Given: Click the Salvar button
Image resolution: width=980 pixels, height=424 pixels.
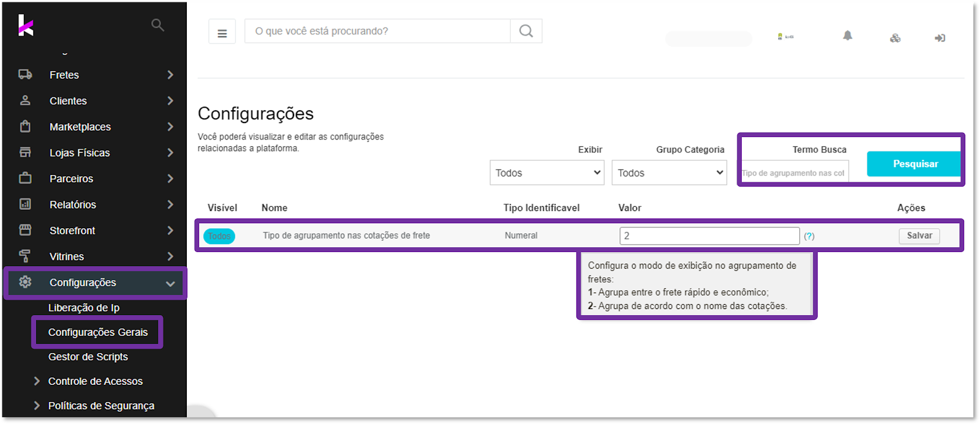Looking at the screenshot, I should click(919, 236).
